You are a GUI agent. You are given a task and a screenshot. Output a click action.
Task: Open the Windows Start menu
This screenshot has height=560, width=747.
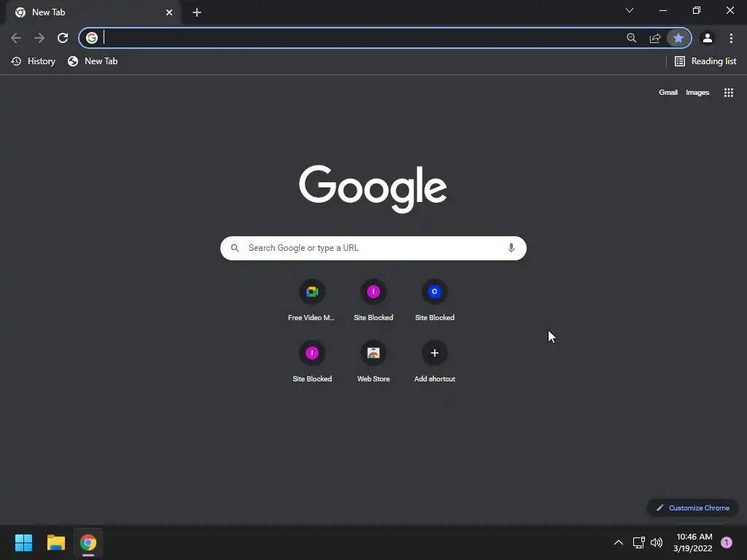(23, 542)
